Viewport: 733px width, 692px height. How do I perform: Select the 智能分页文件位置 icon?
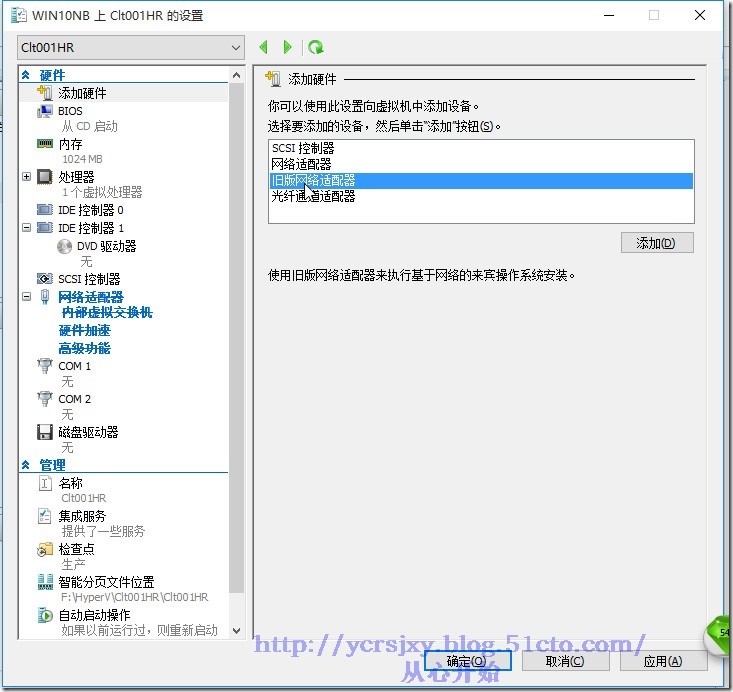45,582
